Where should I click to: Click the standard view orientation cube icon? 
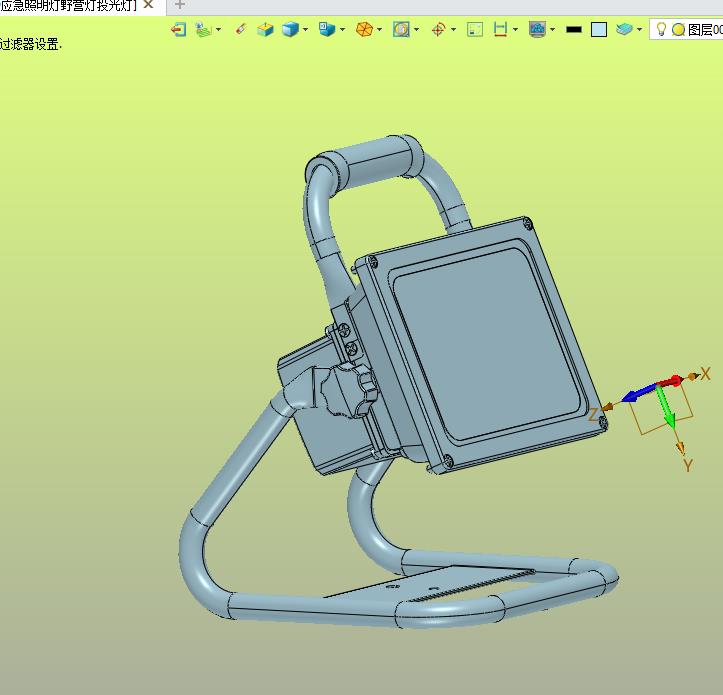327,30
